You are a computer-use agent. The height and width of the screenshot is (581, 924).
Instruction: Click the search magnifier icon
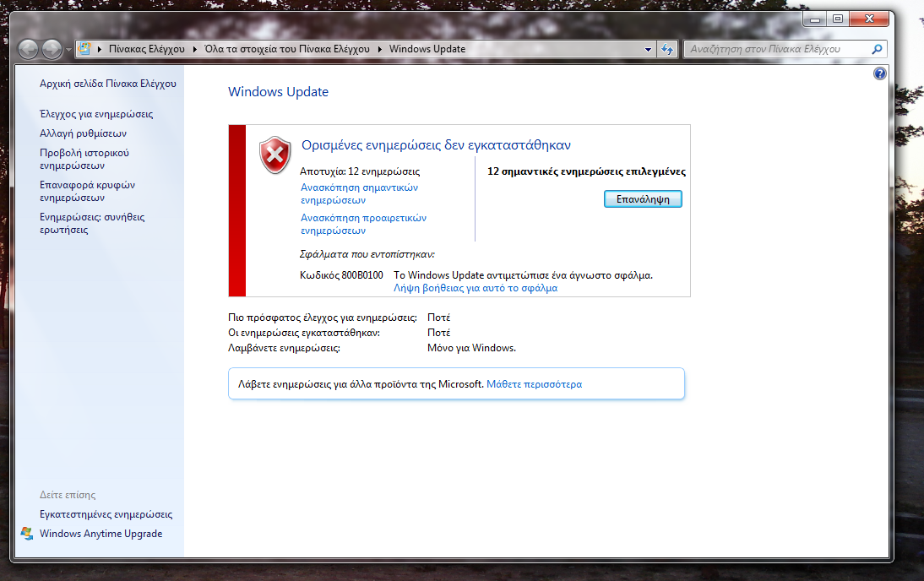[x=877, y=50]
